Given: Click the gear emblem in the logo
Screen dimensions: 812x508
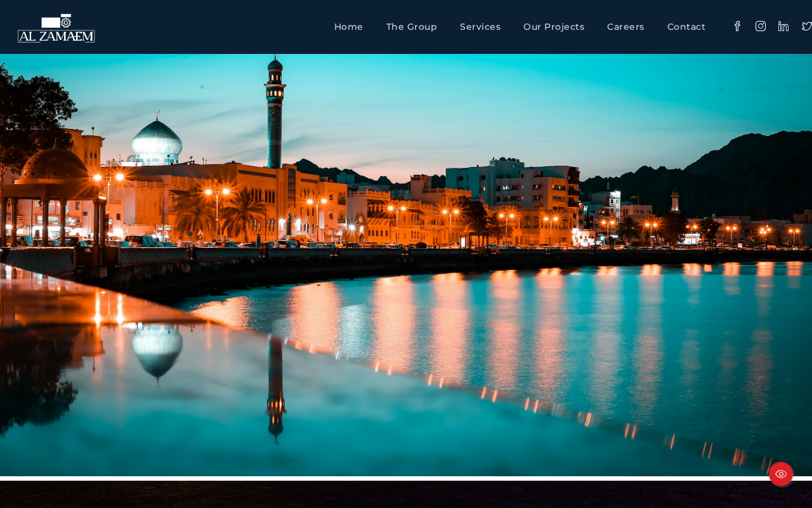Looking at the screenshot, I should 66,22.
